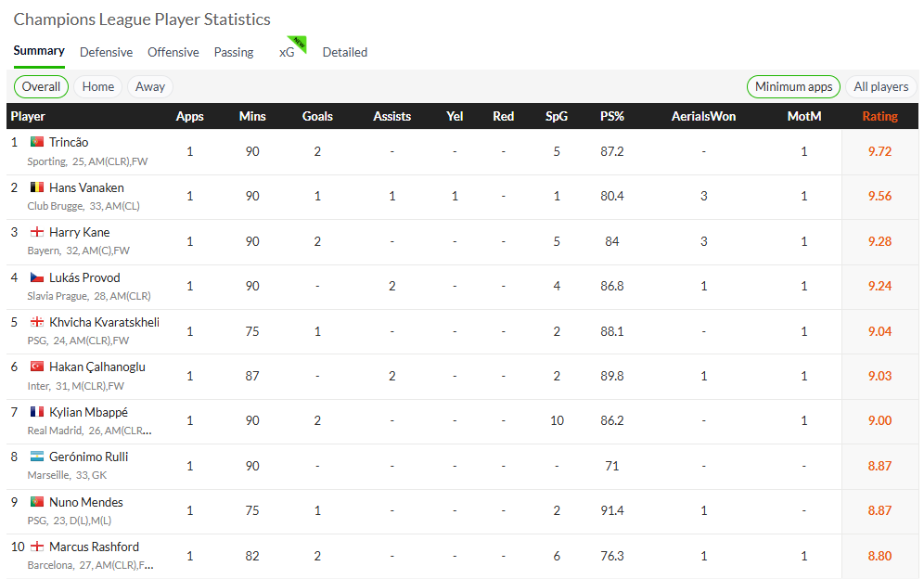This screenshot has width=924, height=579.
Task: Click England flag beside Harry Kane
Action: 37,232
